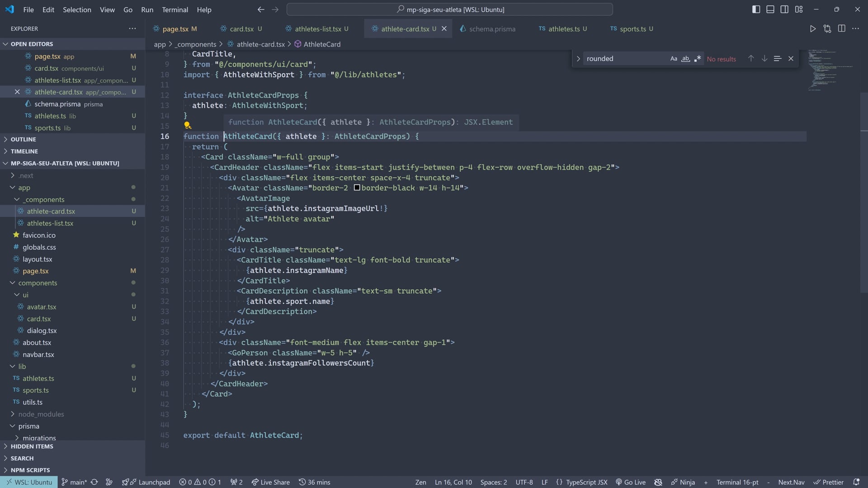Click the Go Live status bar button
This screenshot has width=868, height=488.
[x=631, y=482]
